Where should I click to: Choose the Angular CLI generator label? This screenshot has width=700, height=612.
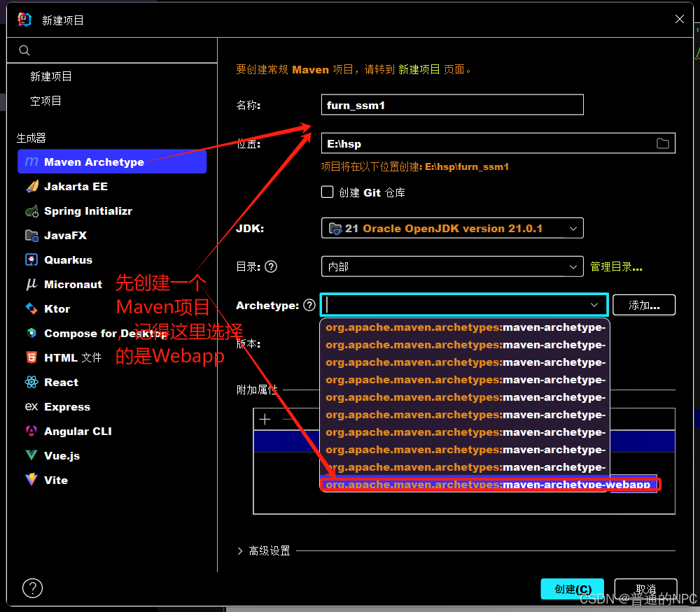[78, 432]
